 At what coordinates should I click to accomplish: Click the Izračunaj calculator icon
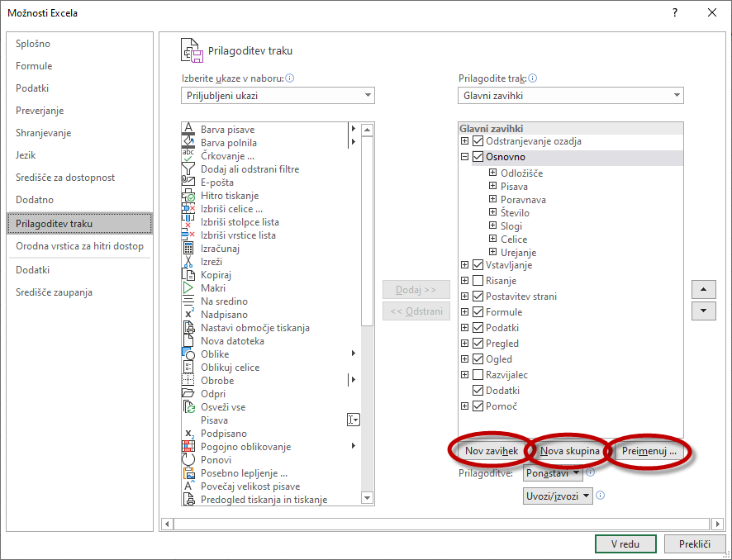point(188,249)
